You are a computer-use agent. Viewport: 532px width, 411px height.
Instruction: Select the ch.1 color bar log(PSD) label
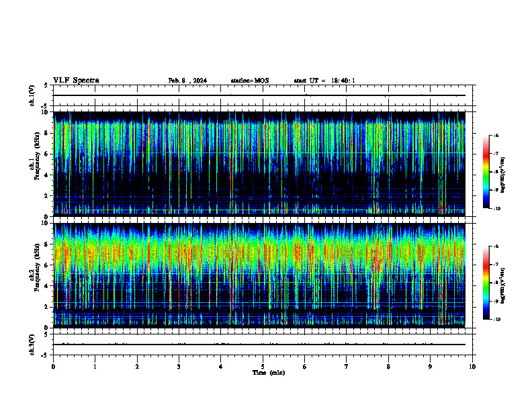[x=503, y=175]
